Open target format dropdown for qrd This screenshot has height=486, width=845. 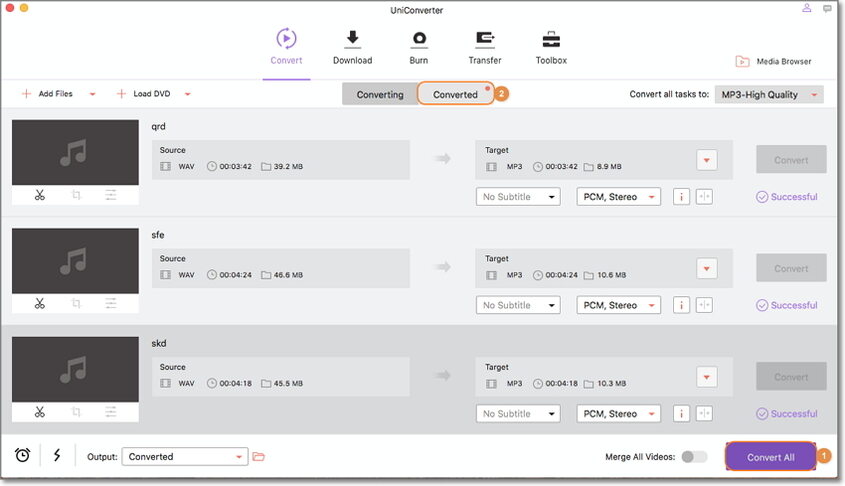[707, 160]
